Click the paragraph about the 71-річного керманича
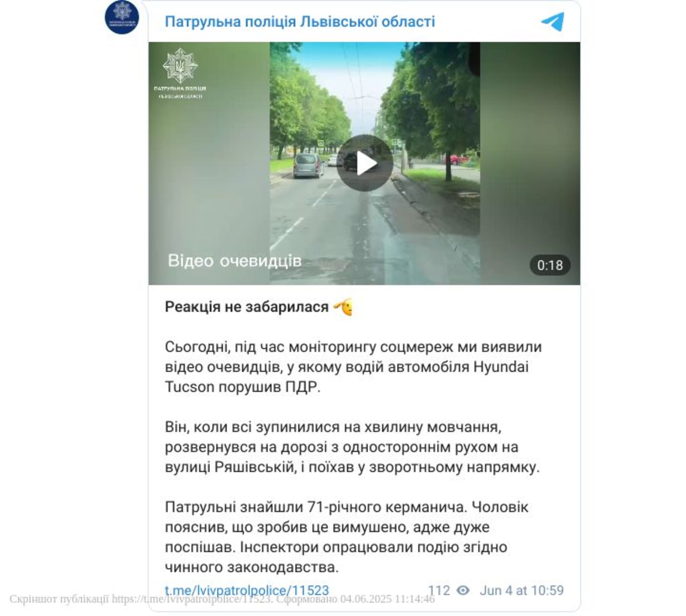Screen dimensions: 686x616 (347, 537)
